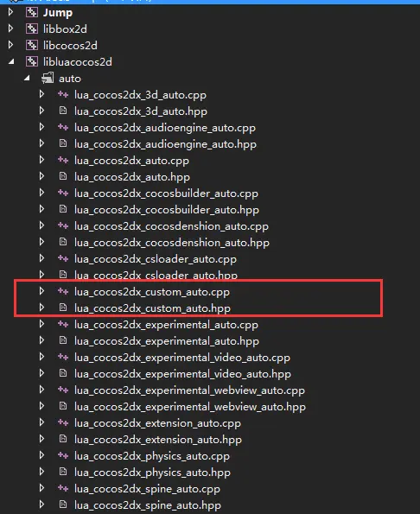Click the auto filter folder icon
The image size is (420, 514).
point(48,78)
